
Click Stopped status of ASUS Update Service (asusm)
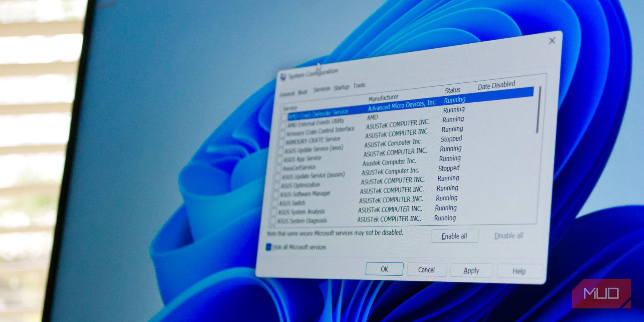(x=449, y=168)
